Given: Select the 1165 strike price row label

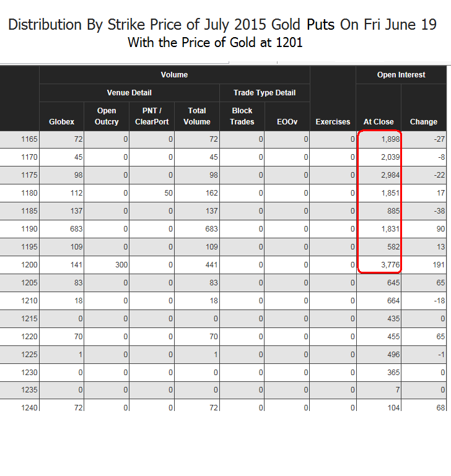Looking at the screenshot, I should pos(30,139).
